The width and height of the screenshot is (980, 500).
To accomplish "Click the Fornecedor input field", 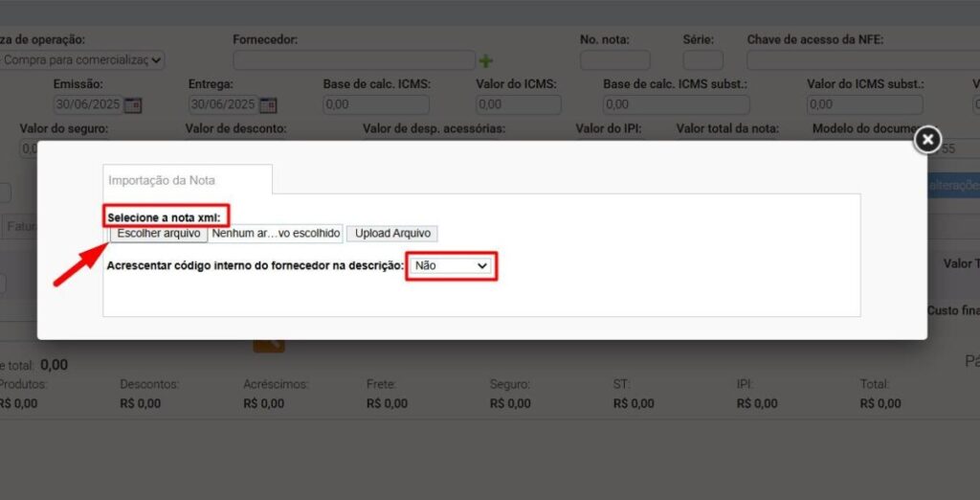I will (353, 60).
